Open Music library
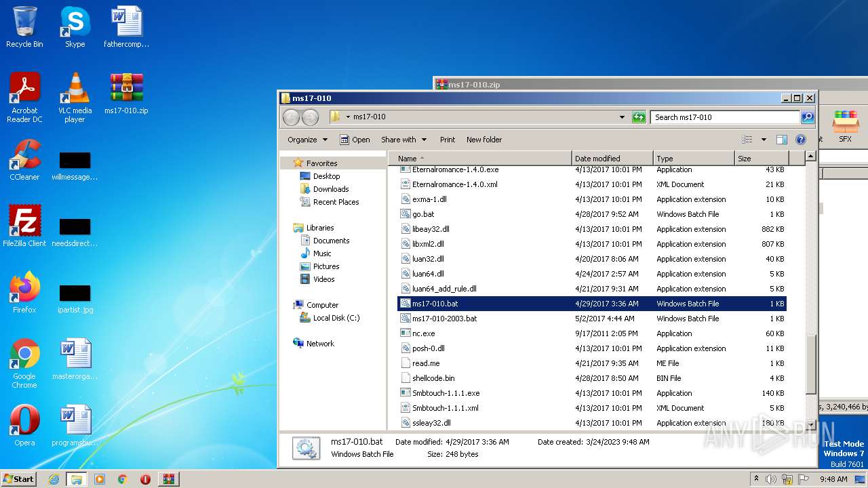The width and height of the screenshot is (868, 488). click(322, 253)
